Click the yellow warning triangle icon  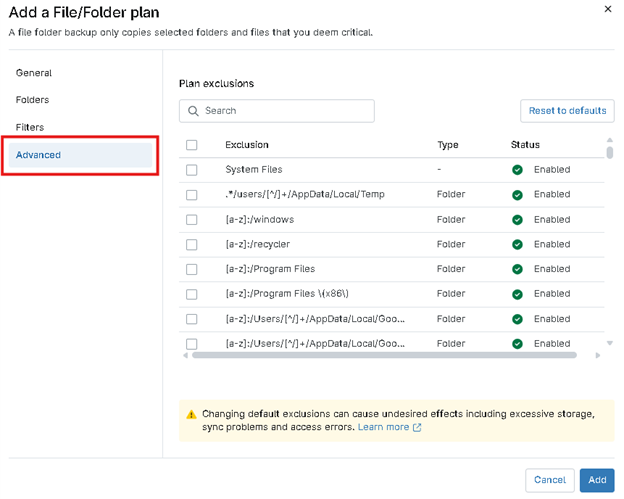pyautogui.click(x=191, y=414)
